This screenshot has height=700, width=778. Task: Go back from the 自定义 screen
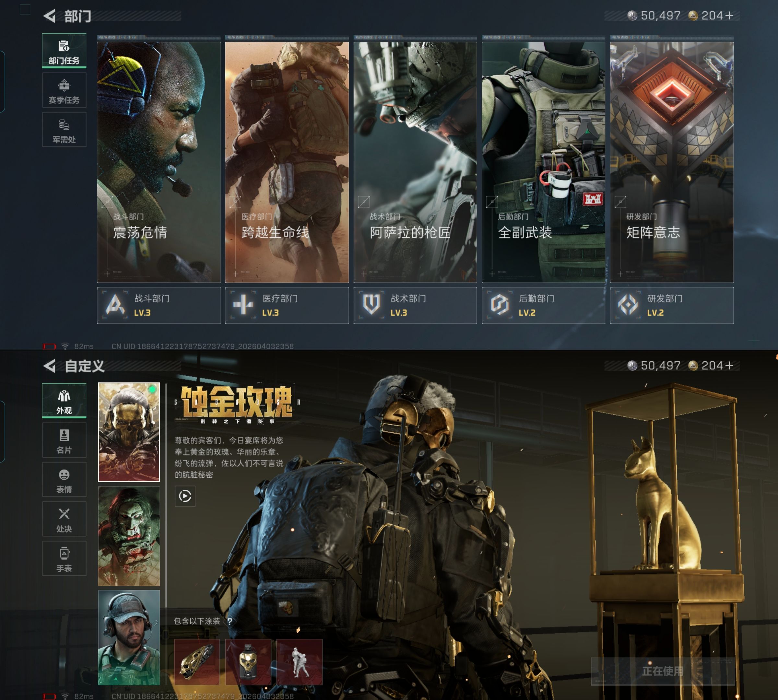tap(49, 366)
